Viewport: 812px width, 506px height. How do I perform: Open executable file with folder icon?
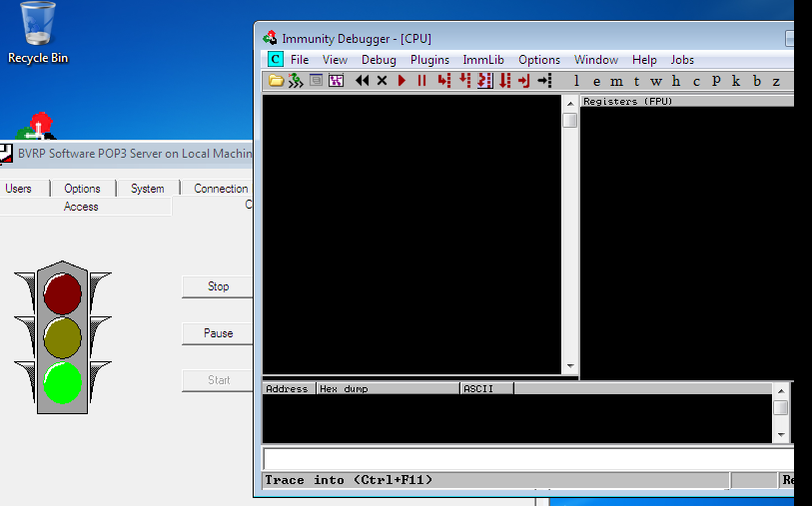(276, 81)
